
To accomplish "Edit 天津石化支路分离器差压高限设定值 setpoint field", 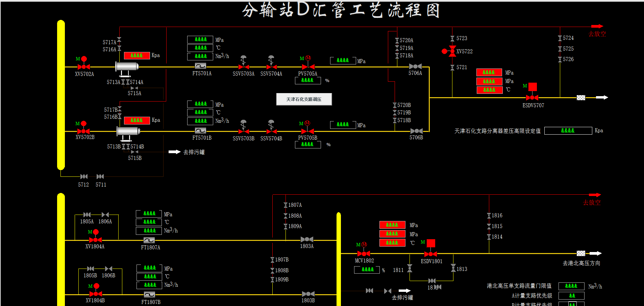I will click(568, 131).
